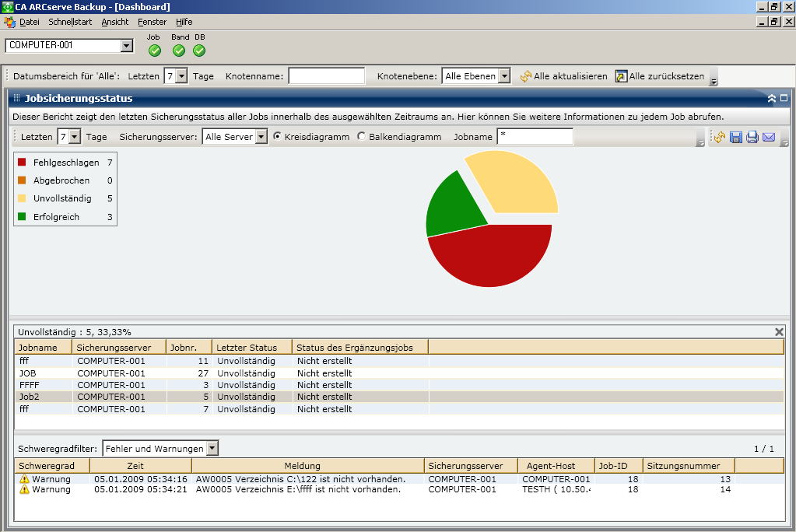Click the DB status green checkmark icon
Image resolution: width=796 pixels, height=532 pixels.
pos(199,51)
